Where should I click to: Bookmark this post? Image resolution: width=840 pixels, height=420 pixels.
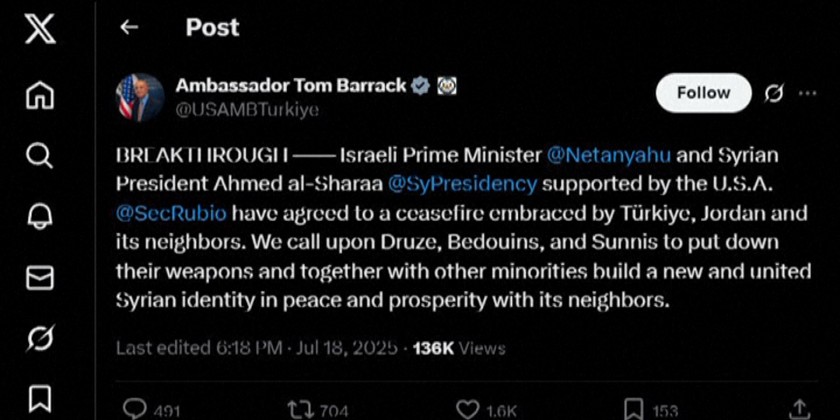[x=634, y=408]
